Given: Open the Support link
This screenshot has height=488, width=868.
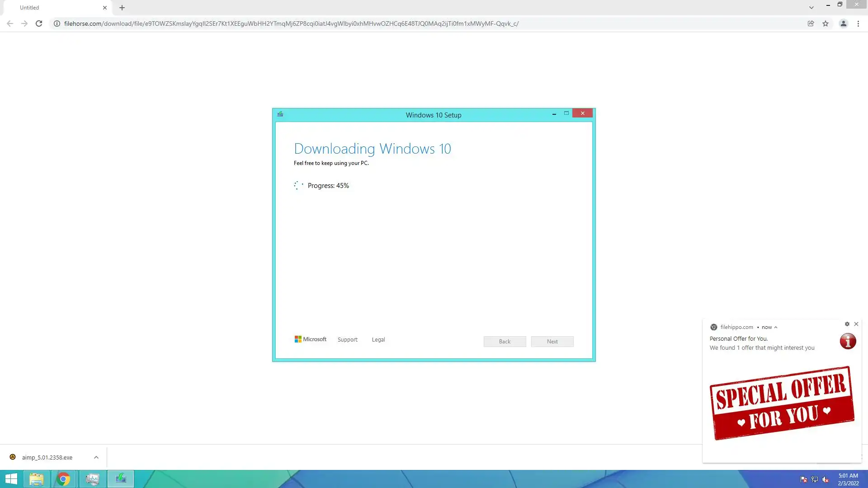Looking at the screenshot, I should [x=347, y=340].
